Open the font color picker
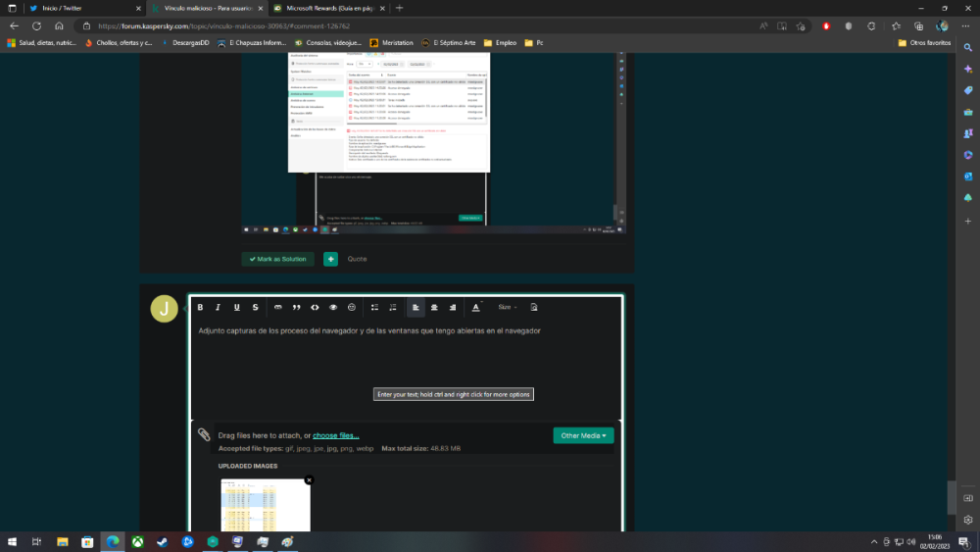Viewport: 980px width, 552px height. pos(477,307)
